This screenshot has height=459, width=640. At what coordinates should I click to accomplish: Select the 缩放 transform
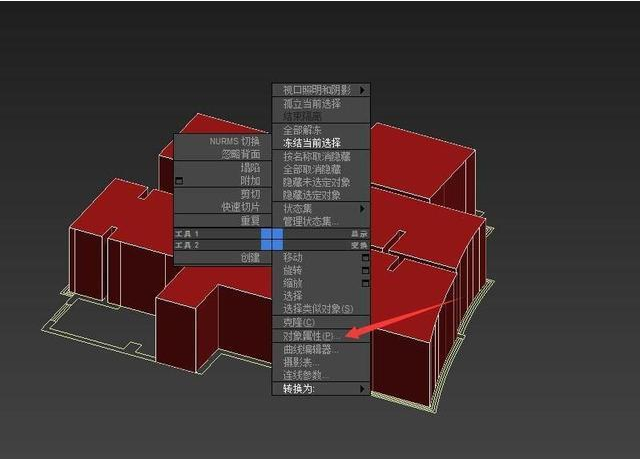pos(293,283)
